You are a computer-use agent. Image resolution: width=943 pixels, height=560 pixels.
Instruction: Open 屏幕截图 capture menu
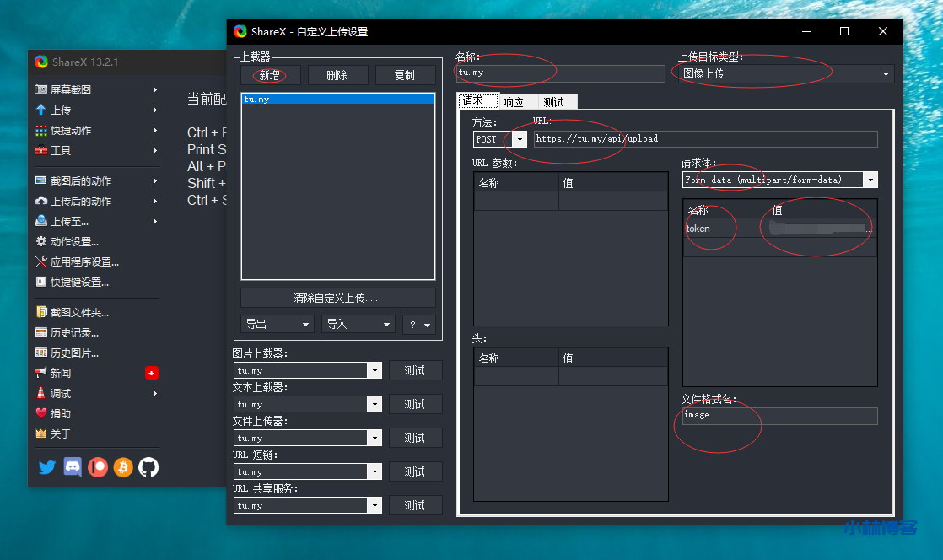(71, 89)
